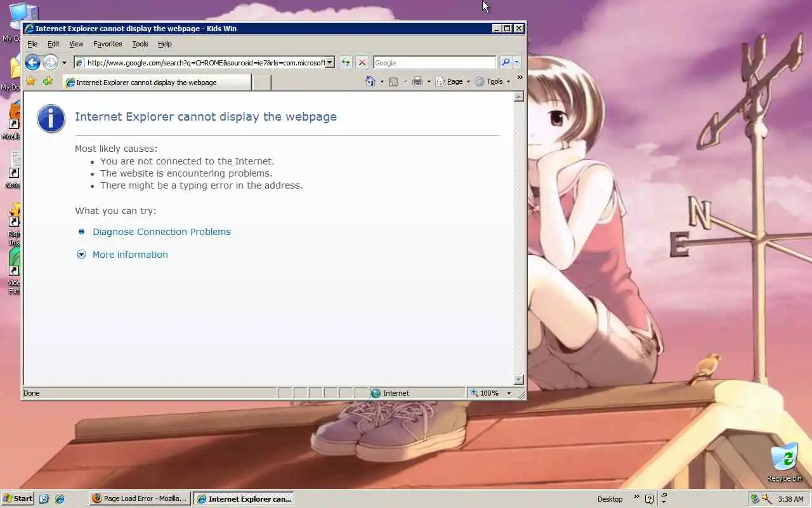This screenshot has height=508, width=812.
Task: Expand the Desktop toolbar chevron on taskbar
Action: tap(636, 497)
